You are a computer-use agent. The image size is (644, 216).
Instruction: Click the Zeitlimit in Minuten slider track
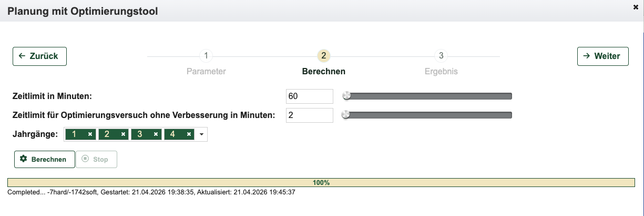pyautogui.click(x=431, y=96)
